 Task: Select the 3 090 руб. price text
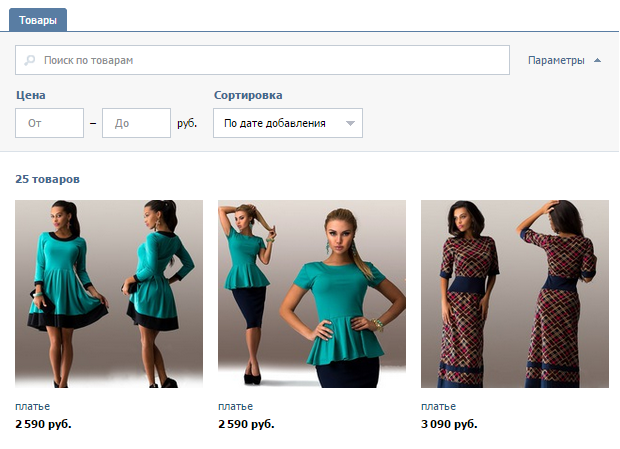449,424
